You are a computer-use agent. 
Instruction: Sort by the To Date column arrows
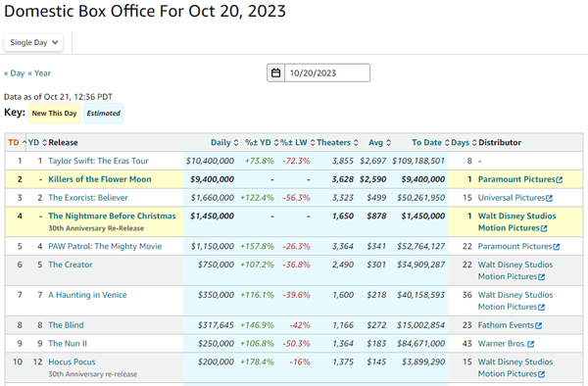pos(447,143)
